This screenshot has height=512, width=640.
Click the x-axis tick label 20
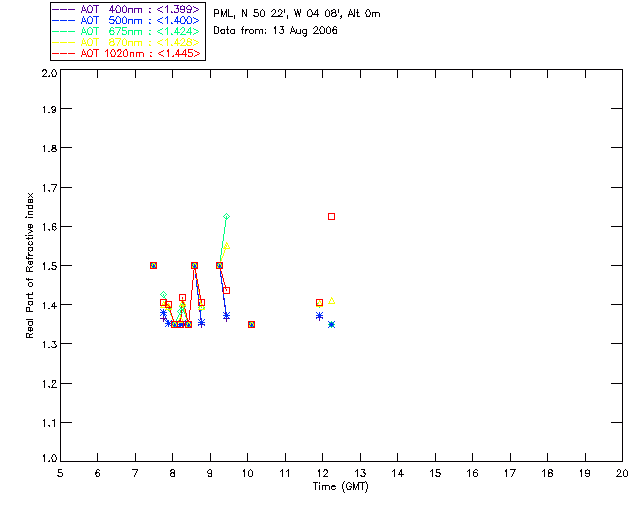pos(622,474)
